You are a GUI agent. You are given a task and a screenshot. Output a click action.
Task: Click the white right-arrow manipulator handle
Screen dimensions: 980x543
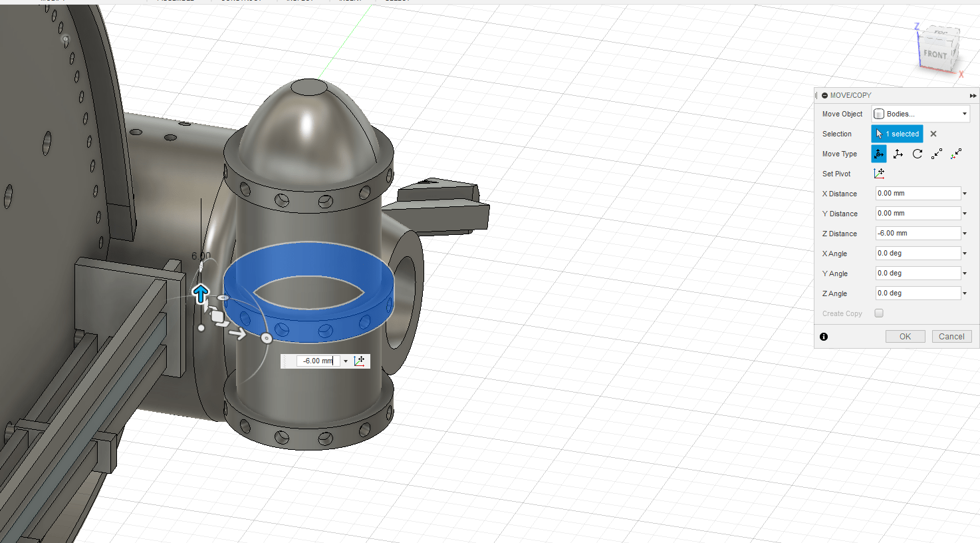tap(237, 333)
